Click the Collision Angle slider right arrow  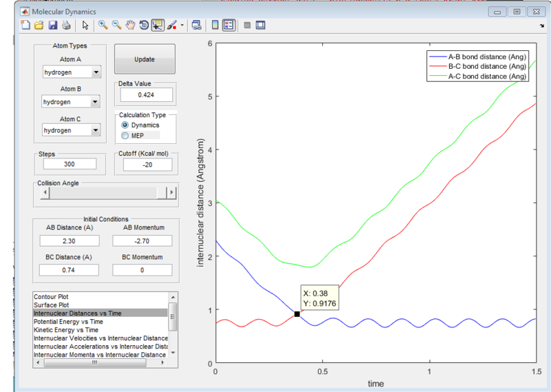(x=171, y=193)
